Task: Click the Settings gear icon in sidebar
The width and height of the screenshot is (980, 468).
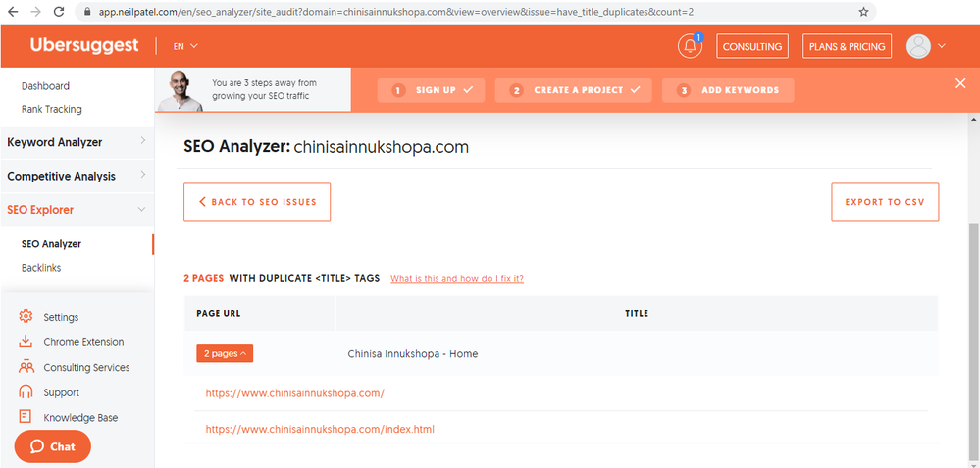Action: pyautogui.click(x=26, y=316)
